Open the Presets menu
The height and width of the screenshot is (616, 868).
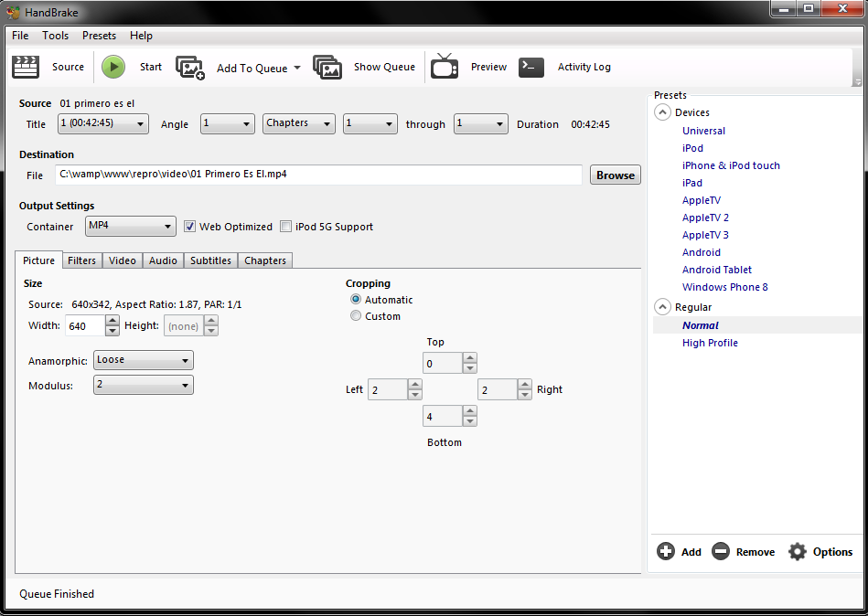pyautogui.click(x=99, y=36)
